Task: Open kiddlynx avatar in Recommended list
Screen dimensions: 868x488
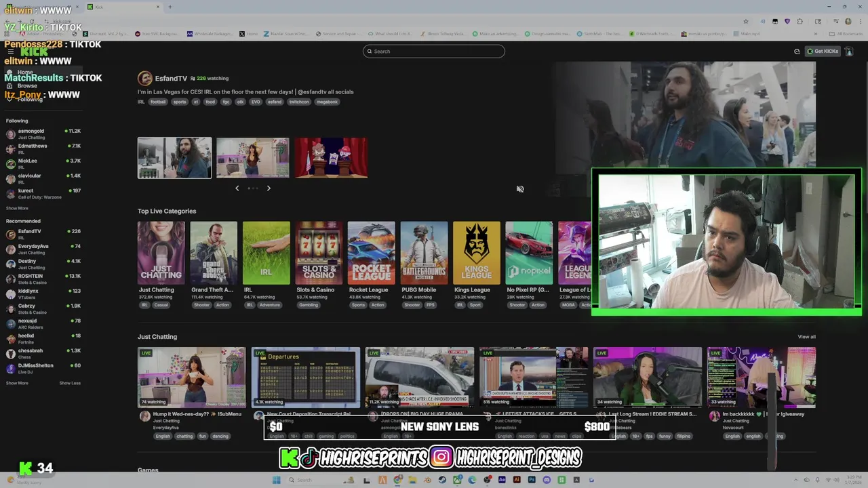Action: coord(11,294)
